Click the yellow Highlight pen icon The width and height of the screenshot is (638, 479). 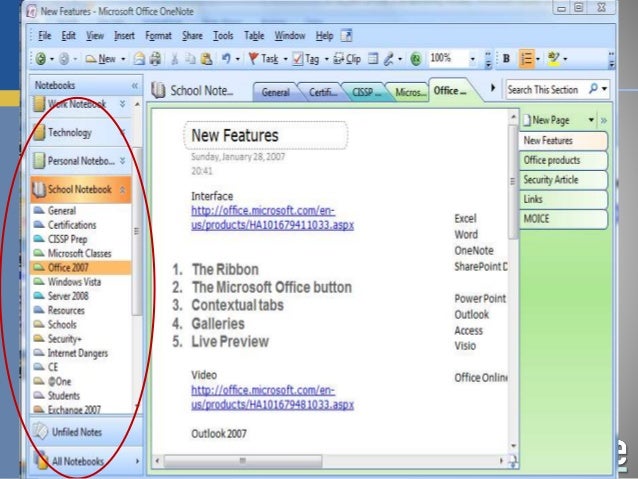point(553,59)
